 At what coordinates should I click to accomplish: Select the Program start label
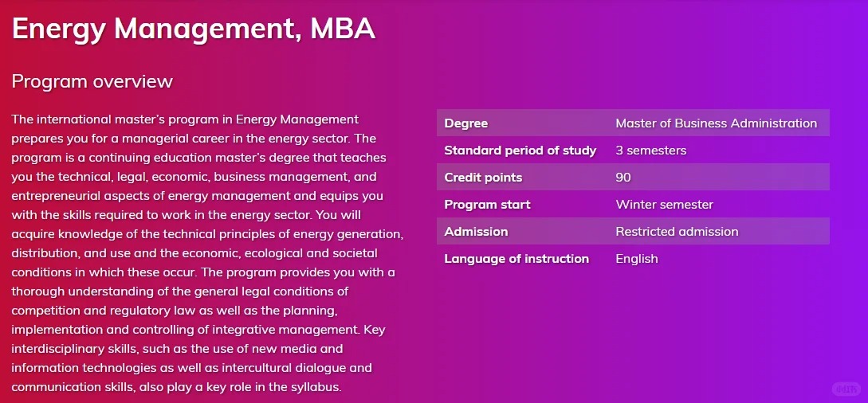(487, 205)
